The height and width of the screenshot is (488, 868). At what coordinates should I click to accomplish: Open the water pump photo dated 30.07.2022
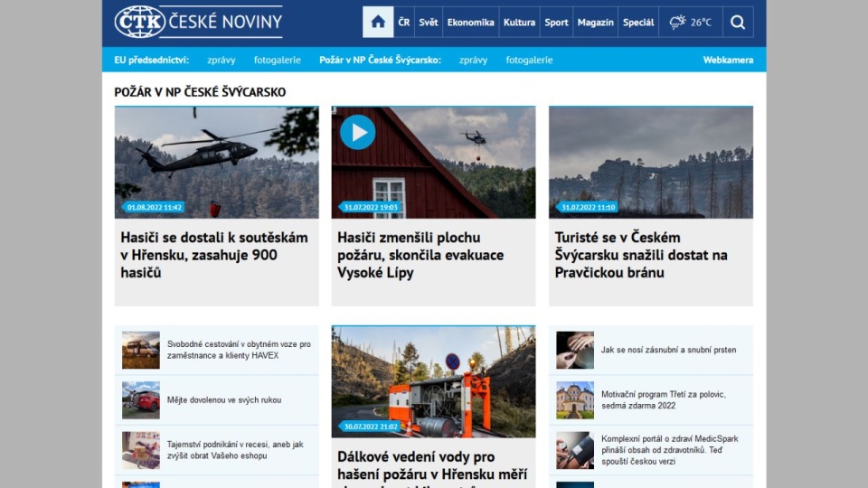433,381
